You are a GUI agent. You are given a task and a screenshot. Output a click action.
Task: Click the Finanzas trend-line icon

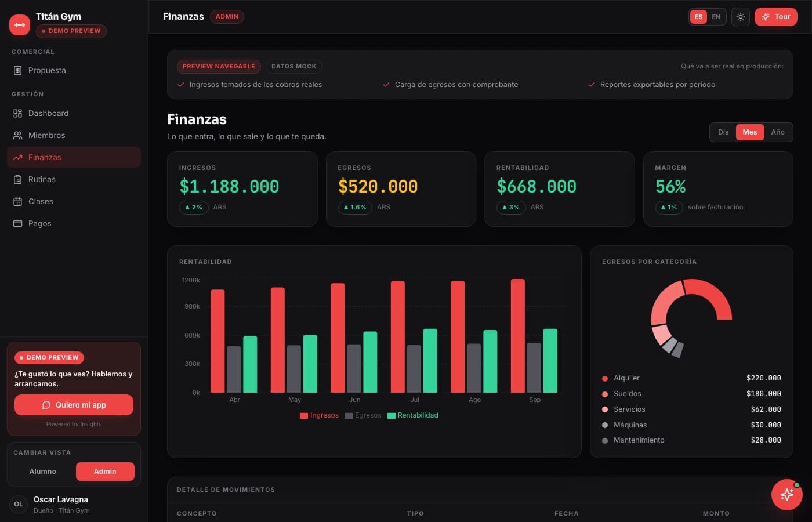coord(17,157)
